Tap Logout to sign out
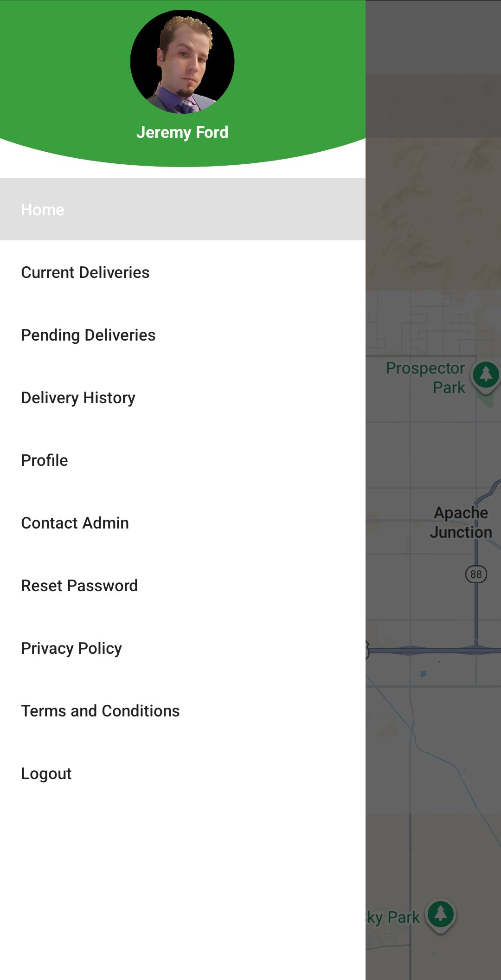 click(x=46, y=773)
